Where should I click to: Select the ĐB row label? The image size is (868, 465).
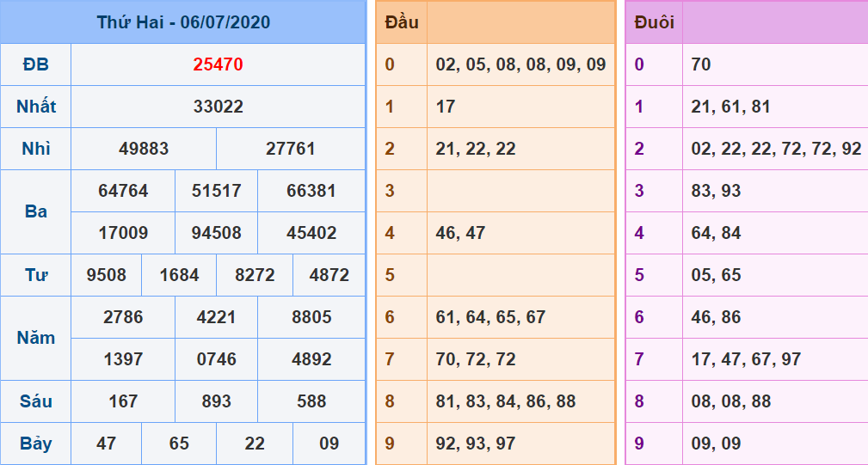(x=36, y=64)
